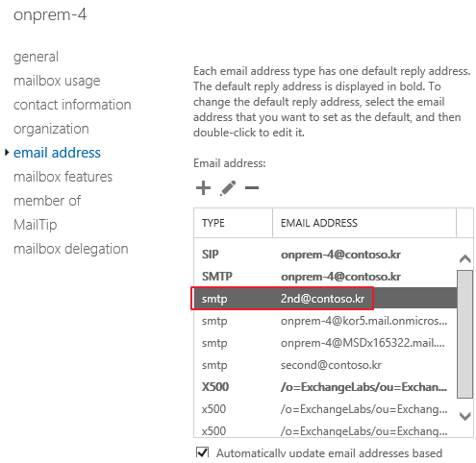476x463 pixels.
Task: Open the mailbox usage section
Action: [x=57, y=81]
